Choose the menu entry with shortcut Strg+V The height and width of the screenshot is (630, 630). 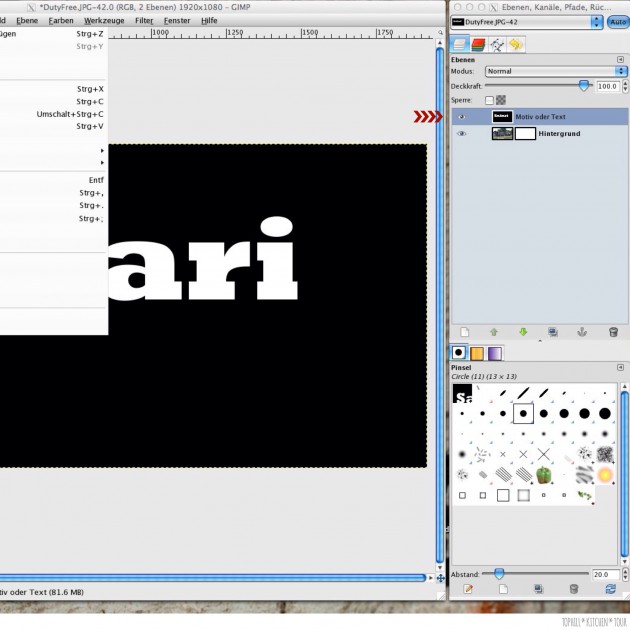53,126
